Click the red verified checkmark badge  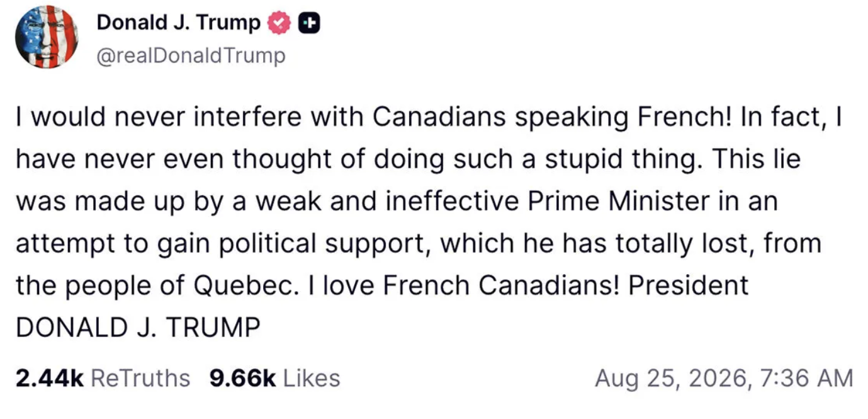coord(276,23)
